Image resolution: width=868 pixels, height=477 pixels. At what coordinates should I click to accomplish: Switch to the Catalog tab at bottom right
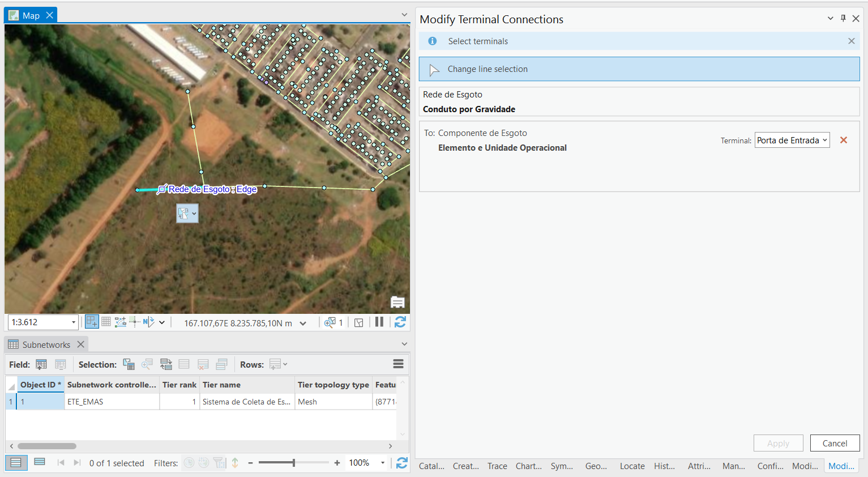pyautogui.click(x=431, y=466)
